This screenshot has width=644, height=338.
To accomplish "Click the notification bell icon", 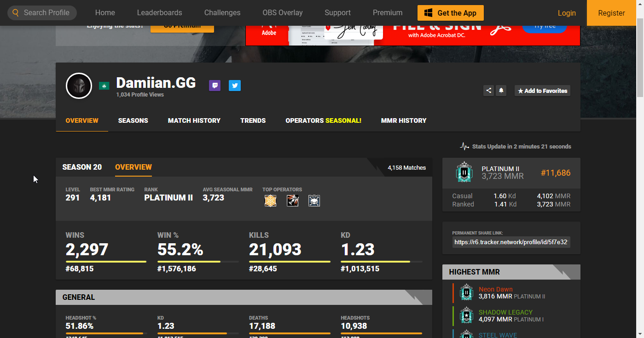I will click(x=501, y=91).
